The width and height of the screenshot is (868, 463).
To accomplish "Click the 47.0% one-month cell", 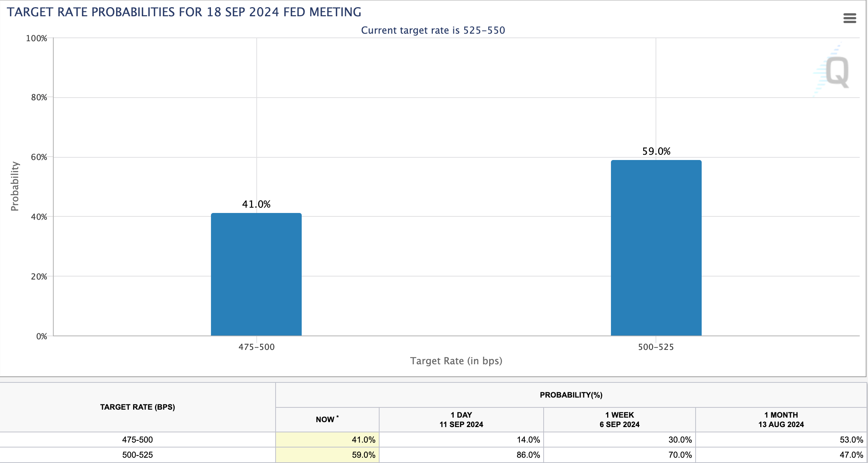I will click(x=781, y=455).
